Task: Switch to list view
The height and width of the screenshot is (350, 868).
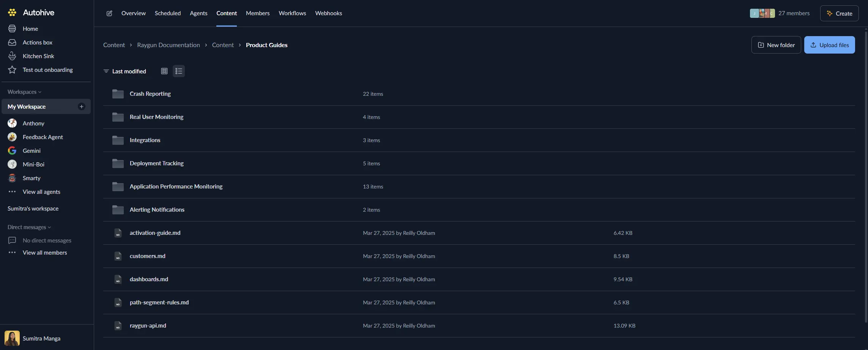Action: click(179, 71)
